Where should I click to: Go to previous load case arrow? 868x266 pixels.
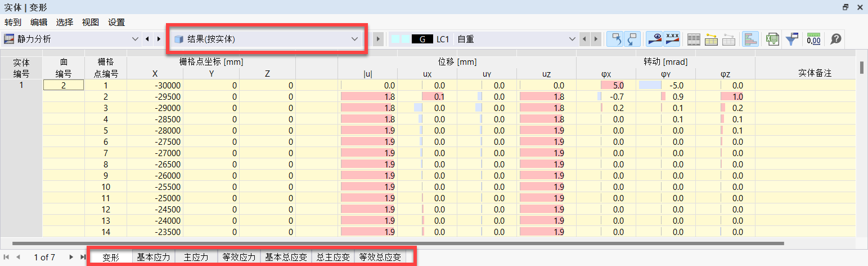(585, 39)
